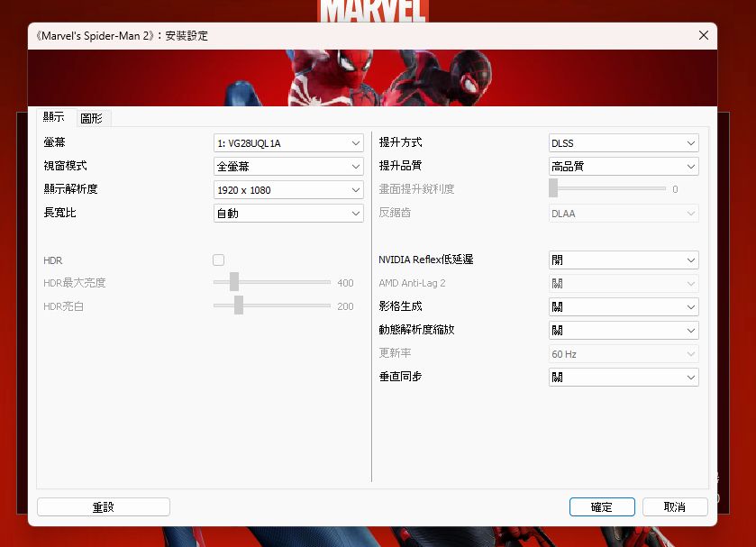Open the 螢幕 monitor dropdown
This screenshot has width=756, height=547.
[x=288, y=142]
